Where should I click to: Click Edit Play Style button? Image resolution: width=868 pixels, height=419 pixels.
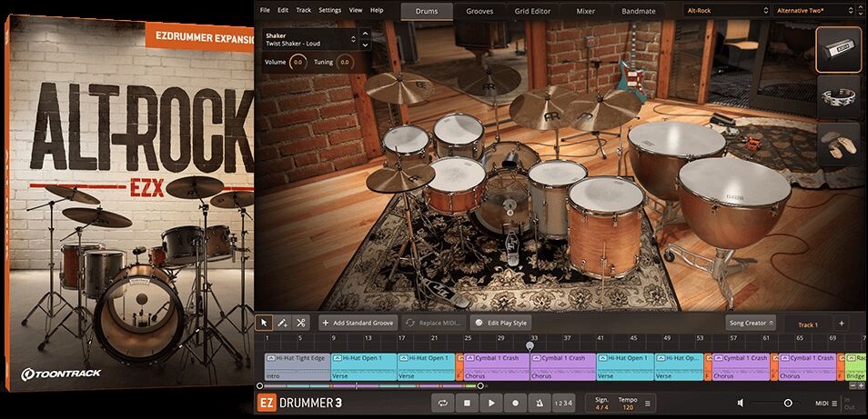coord(500,323)
